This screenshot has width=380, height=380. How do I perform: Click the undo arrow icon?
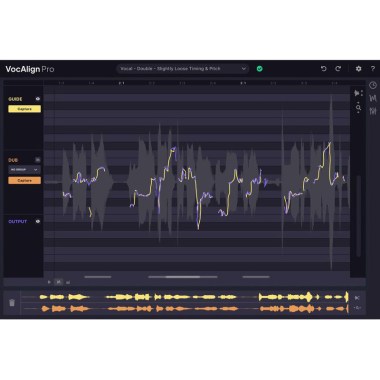coord(323,69)
